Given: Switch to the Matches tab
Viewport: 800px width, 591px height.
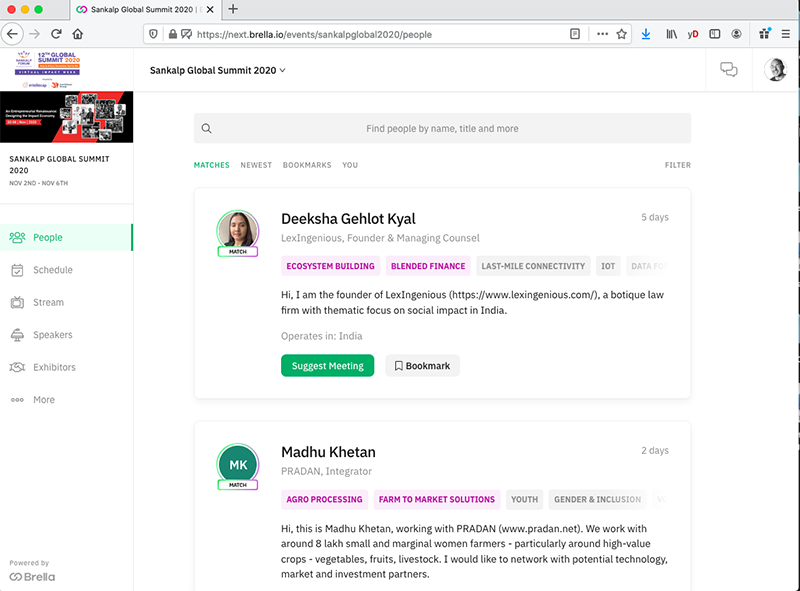Looking at the screenshot, I should click(x=212, y=165).
